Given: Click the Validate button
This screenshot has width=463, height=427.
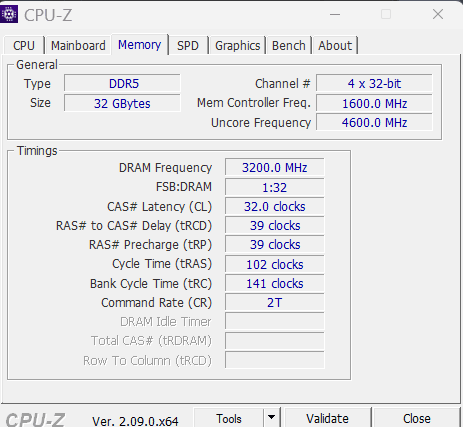Looking at the screenshot, I should coord(327,418).
